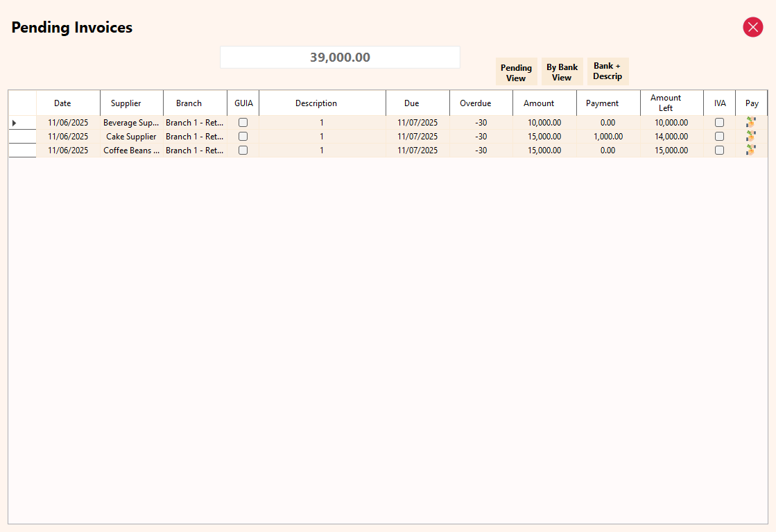Select the Cake Supplier row header
776x532 pixels.
[x=22, y=137]
